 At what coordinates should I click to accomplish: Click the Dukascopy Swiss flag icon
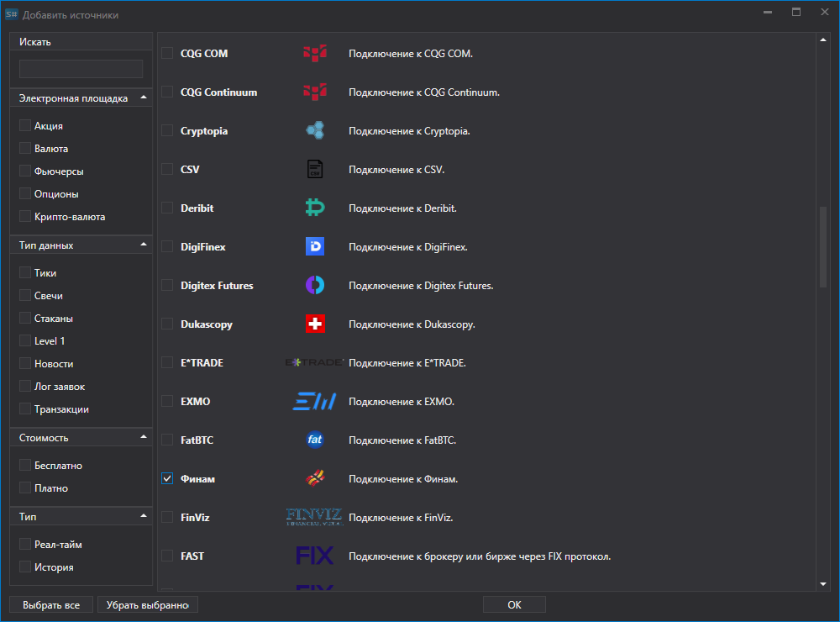[x=315, y=324]
